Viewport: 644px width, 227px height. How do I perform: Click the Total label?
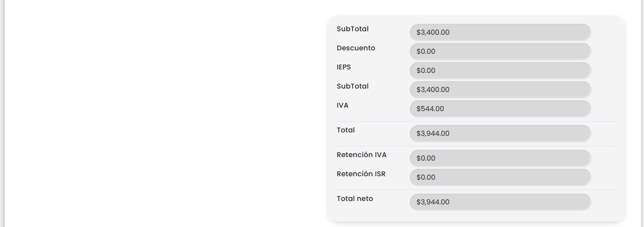(346, 130)
